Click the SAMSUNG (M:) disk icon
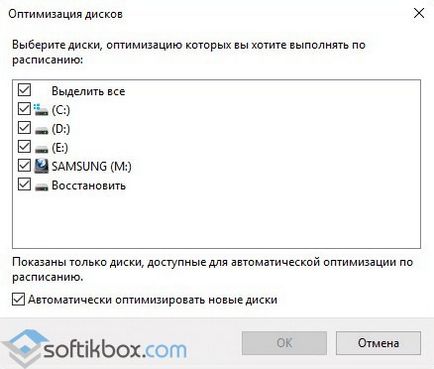Viewport: 434px width, 369px height. pyautogui.click(x=41, y=166)
